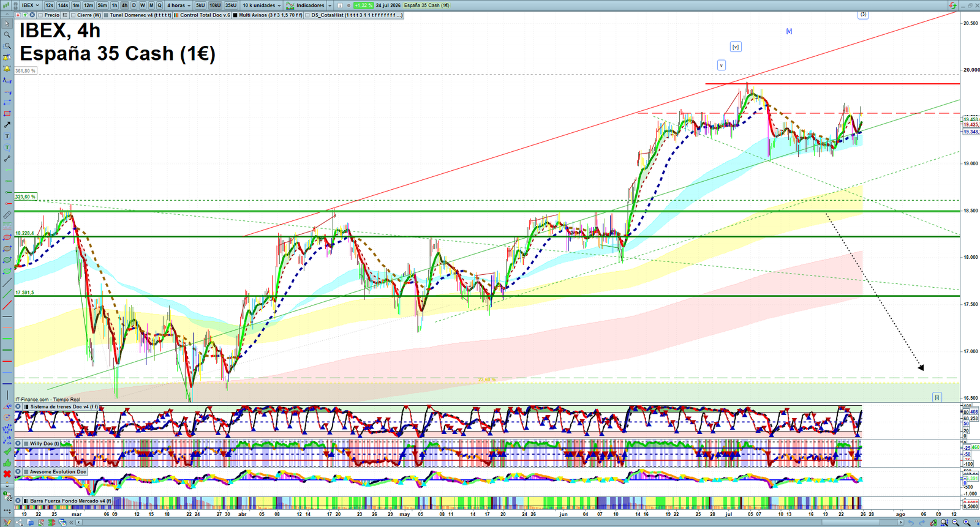Select the red rectangle drawing tool

tap(7, 113)
